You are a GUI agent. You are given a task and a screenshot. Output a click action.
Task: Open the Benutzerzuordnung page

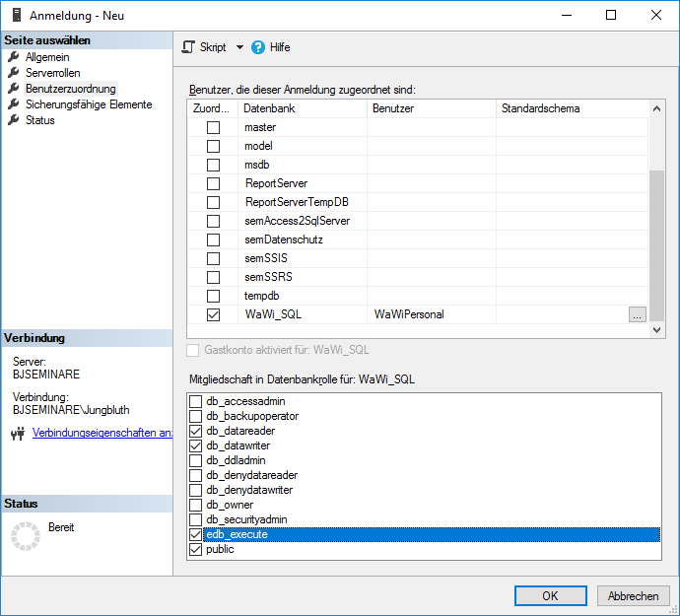pos(70,89)
